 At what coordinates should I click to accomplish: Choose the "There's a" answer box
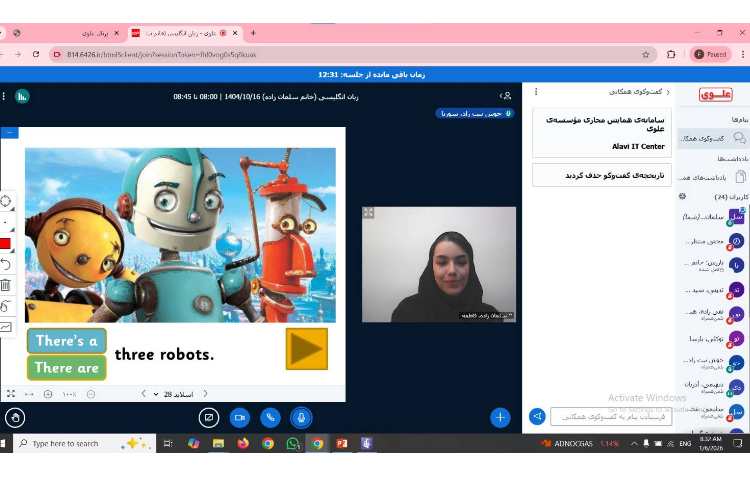tap(66, 341)
